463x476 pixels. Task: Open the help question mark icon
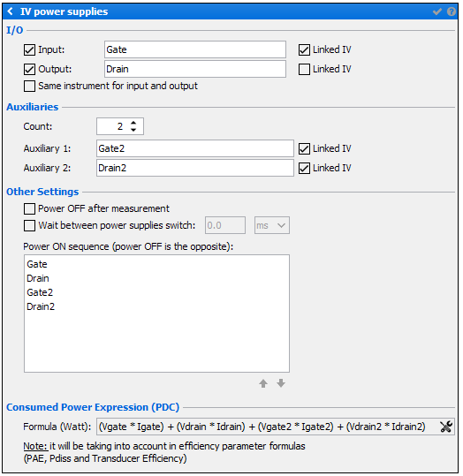tap(452, 11)
